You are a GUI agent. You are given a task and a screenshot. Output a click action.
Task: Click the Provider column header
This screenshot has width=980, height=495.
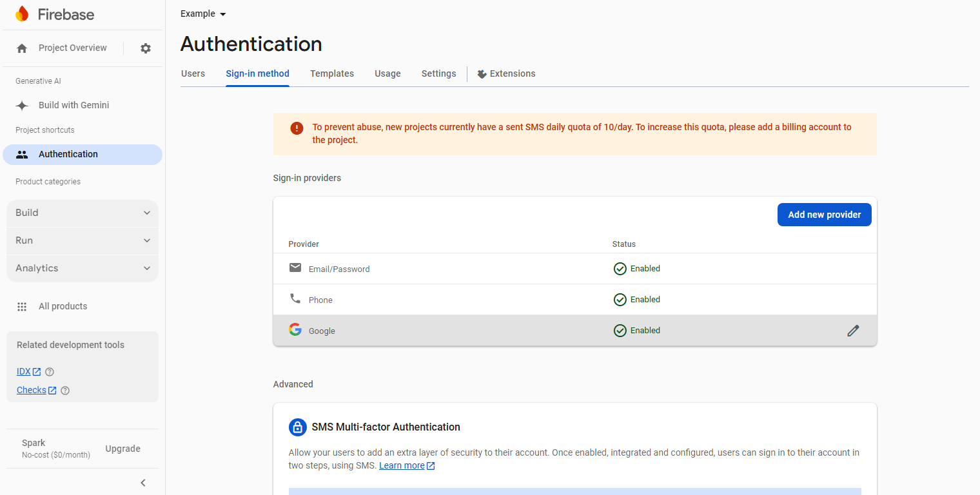[x=304, y=244]
